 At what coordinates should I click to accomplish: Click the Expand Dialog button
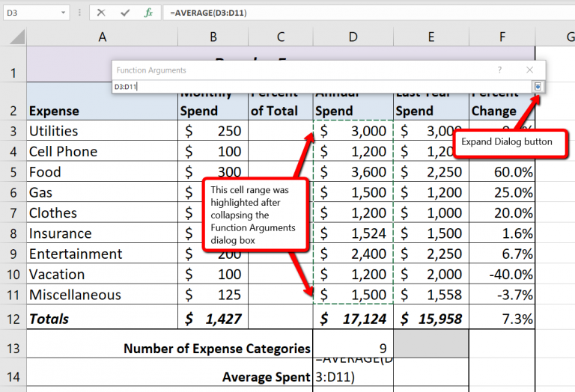coord(538,87)
